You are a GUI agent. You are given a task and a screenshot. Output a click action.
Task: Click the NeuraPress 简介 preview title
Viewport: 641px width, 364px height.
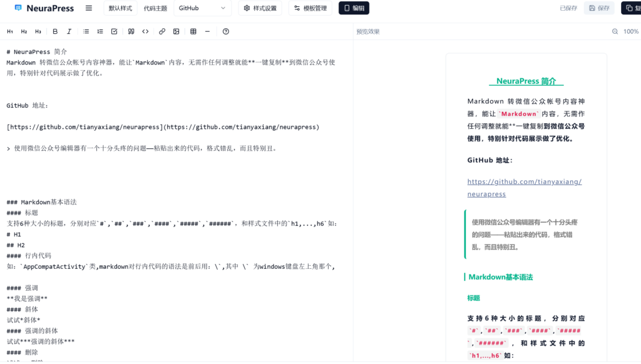[x=526, y=81]
